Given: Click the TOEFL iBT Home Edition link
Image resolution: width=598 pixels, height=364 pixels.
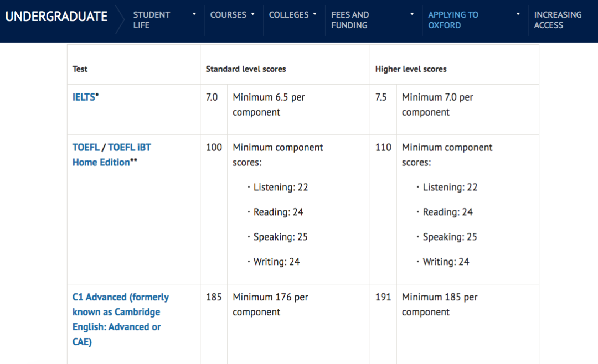Looking at the screenshot, I should [x=129, y=148].
